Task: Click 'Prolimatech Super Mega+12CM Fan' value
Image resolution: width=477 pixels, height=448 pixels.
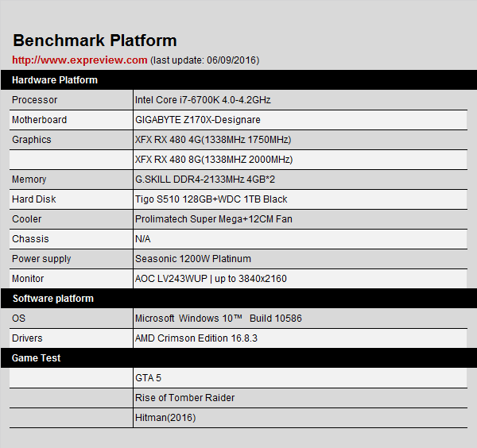Action: 214,219
